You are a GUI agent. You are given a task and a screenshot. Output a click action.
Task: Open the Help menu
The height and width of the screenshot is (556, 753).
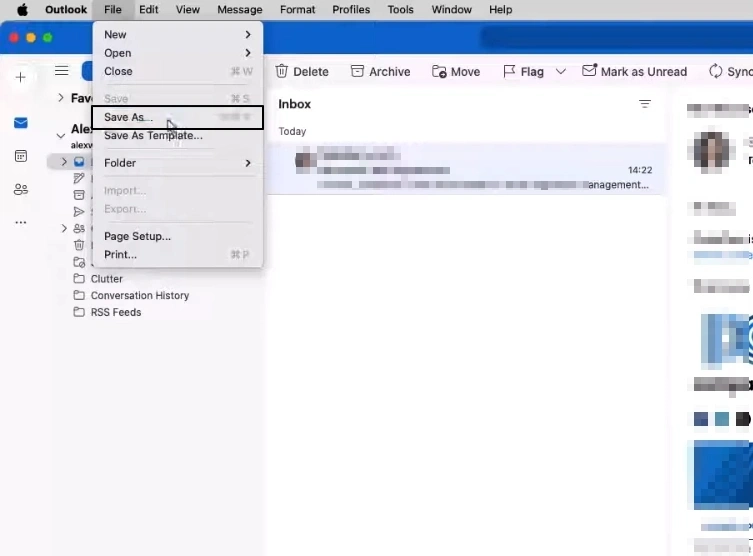click(x=500, y=10)
